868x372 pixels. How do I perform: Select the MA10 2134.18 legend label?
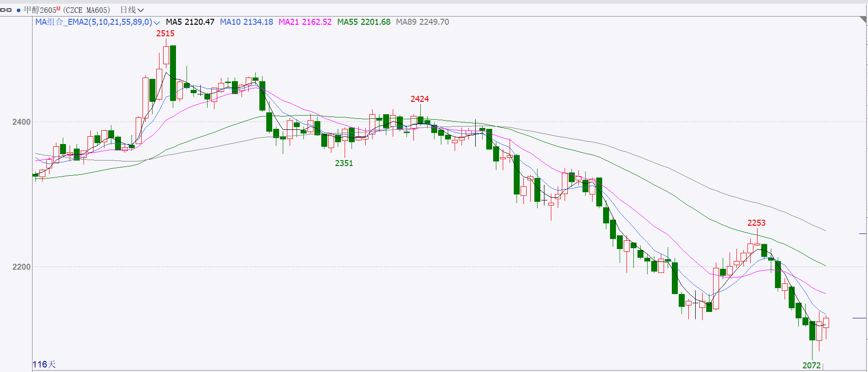[x=246, y=22]
